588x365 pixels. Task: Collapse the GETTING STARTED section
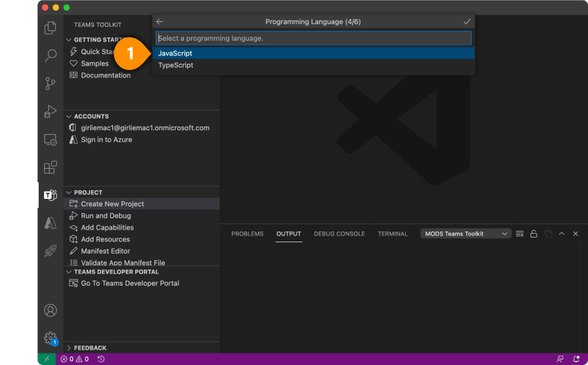click(69, 39)
